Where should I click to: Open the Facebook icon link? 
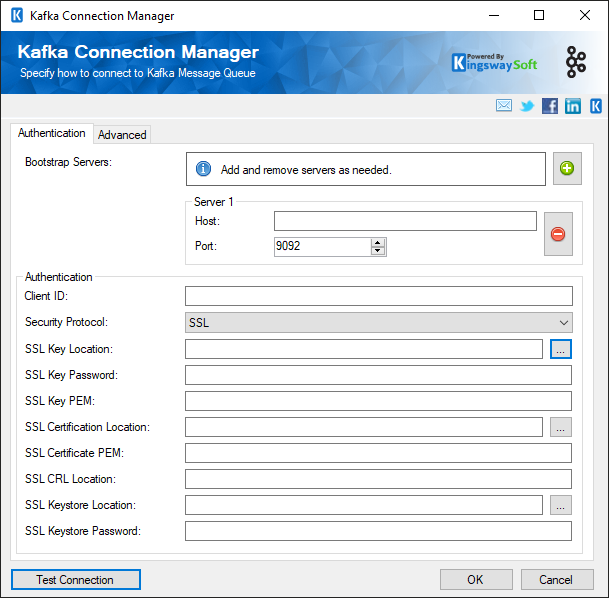point(550,106)
